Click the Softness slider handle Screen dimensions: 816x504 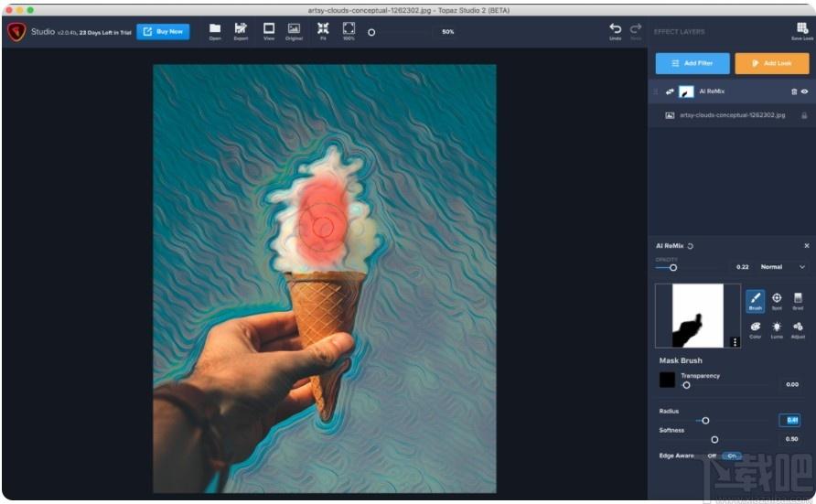[x=714, y=439]
